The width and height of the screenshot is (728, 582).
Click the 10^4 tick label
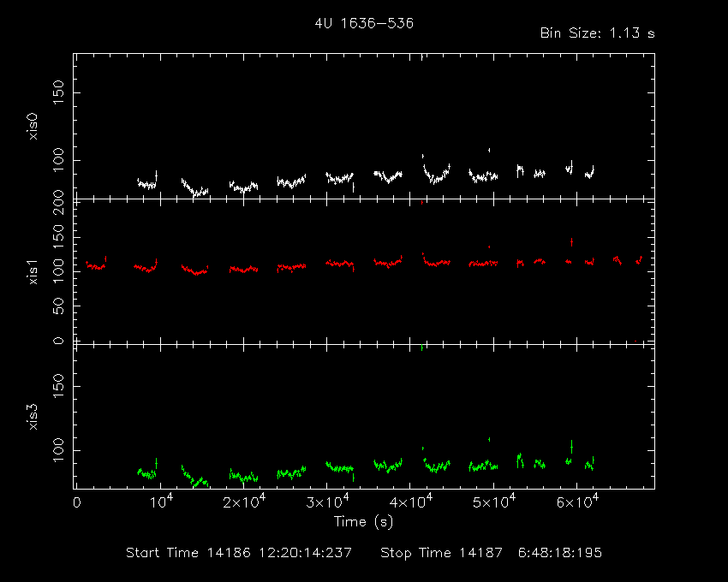point(161,502)
